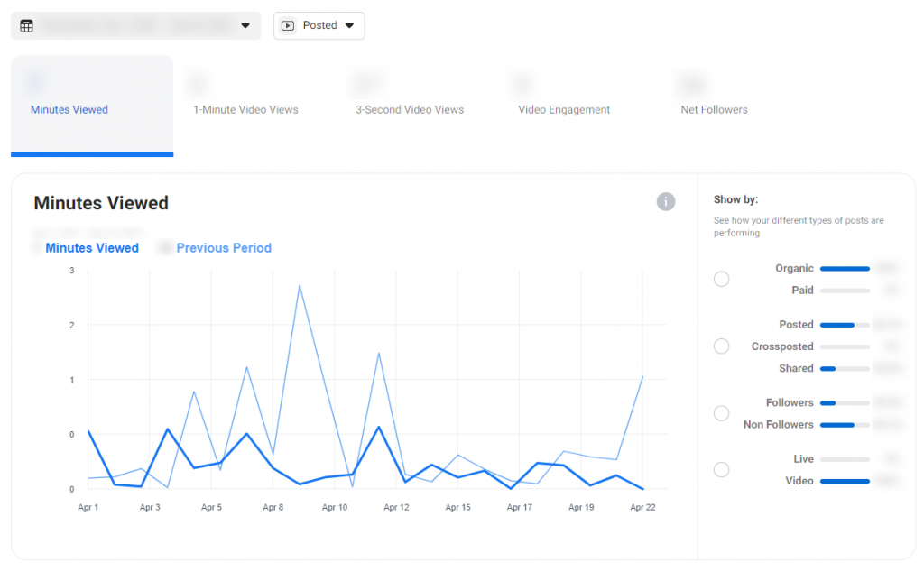Click the Apr 10 axis label
Image resolution: width=924 pixels, height=572 pixels.
pos(335,507)
